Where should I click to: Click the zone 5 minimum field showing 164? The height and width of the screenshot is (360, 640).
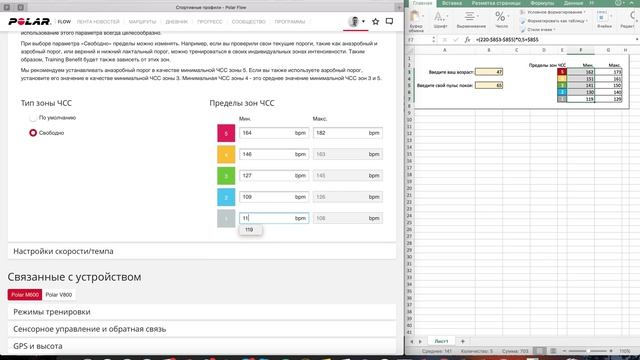point(274,133)
